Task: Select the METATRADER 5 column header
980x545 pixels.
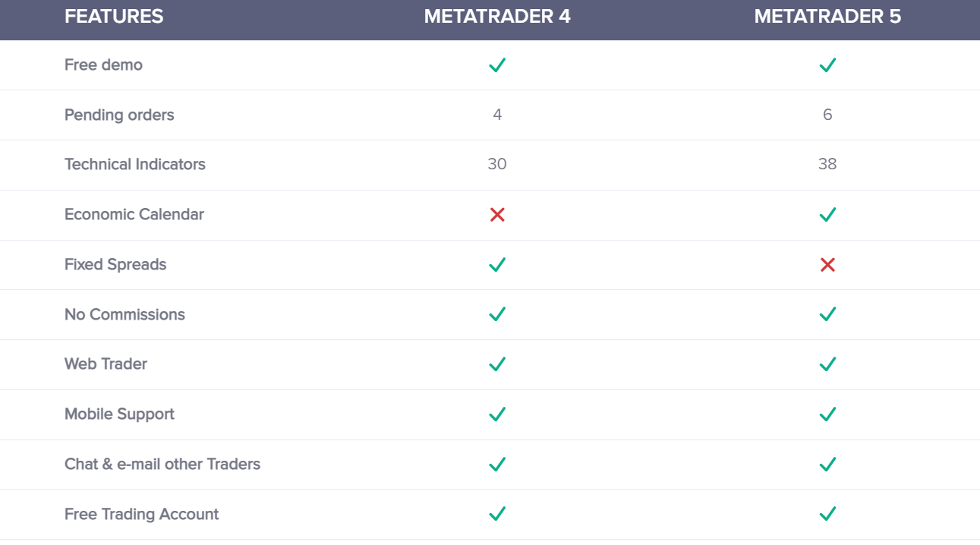Action: pos(827,17)
